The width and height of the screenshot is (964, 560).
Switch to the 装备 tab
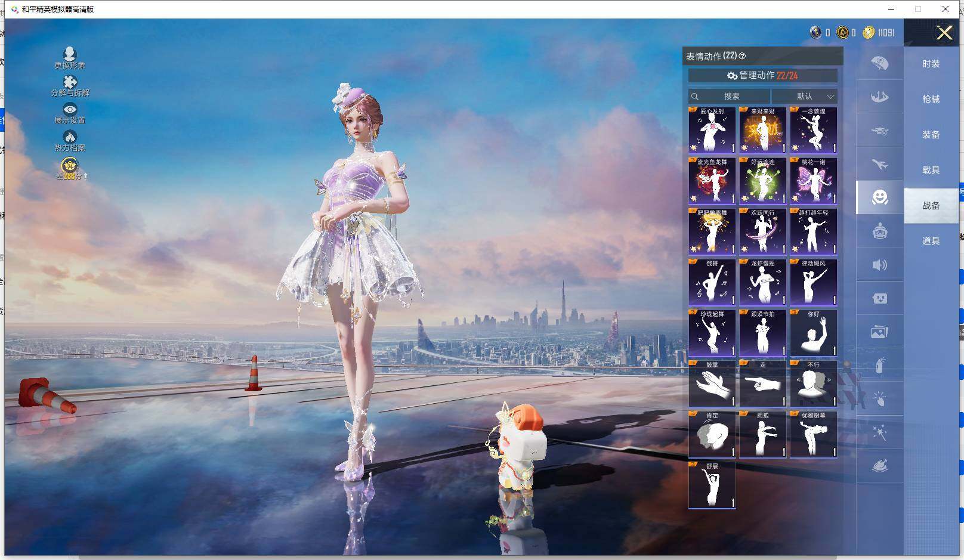tap(931, 135)
